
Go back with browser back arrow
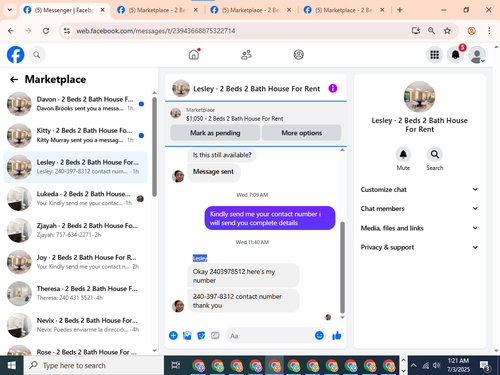11,31
